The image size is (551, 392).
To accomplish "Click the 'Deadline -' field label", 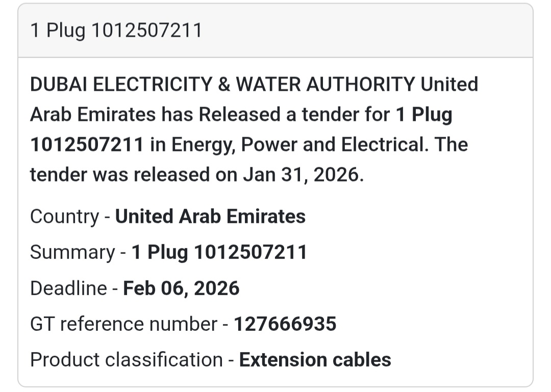I will pyautogui.click(x=74, y=289).
